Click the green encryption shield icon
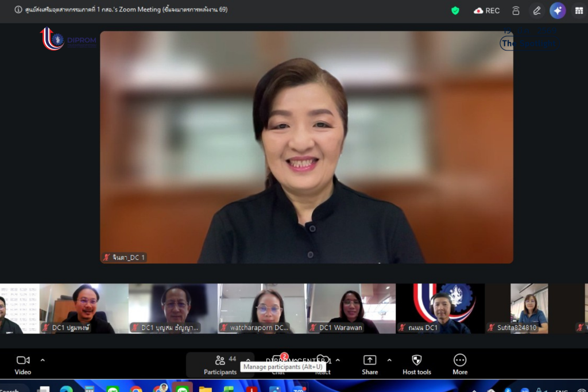588x392 pixels. (454, 10)
